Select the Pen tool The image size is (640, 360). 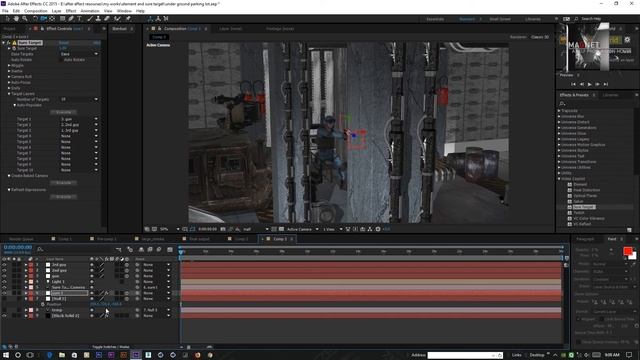[x=71, y=18]
